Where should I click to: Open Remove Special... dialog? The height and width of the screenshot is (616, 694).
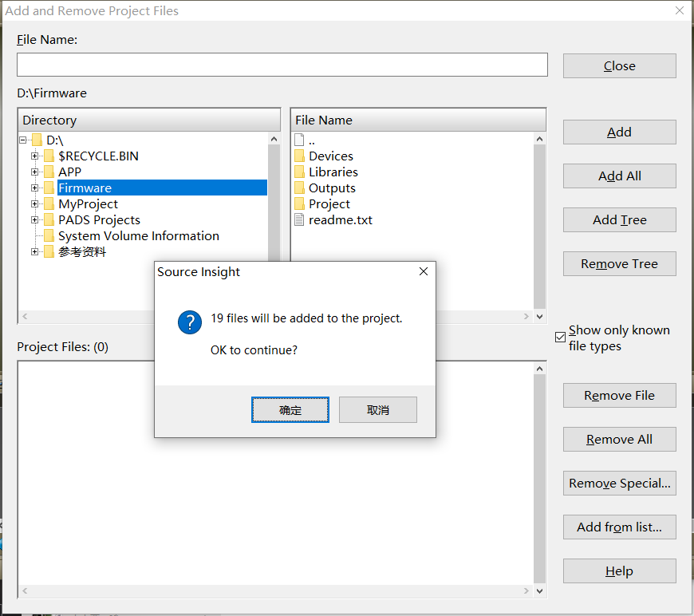coord(619,483)
